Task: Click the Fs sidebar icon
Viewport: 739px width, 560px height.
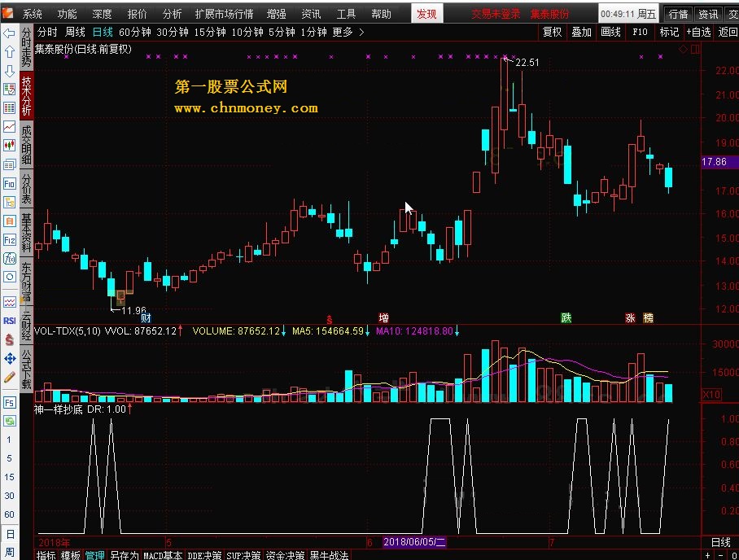Action: (x=9, y=402)
